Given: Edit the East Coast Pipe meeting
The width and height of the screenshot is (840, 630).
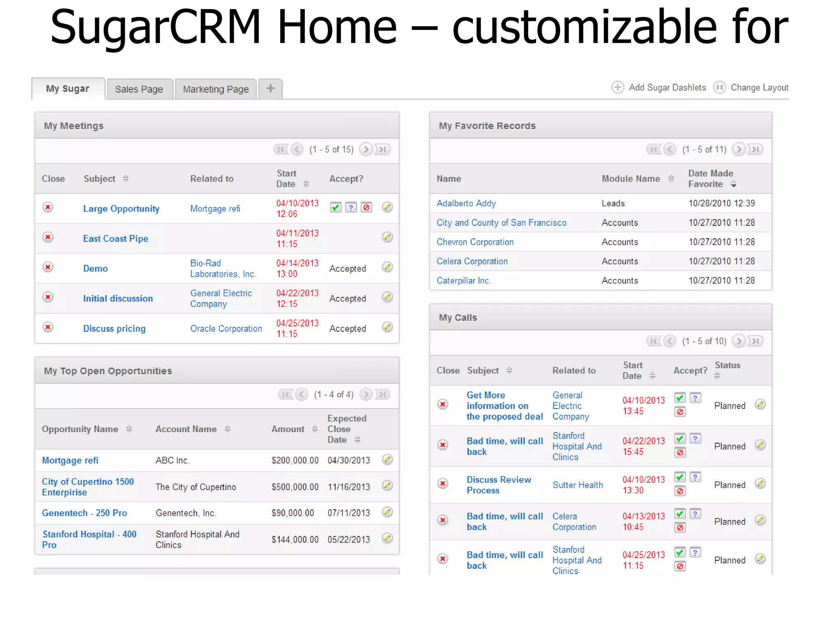Looking at the screenshot, I should pyautogui.click(x=387, y=237).
